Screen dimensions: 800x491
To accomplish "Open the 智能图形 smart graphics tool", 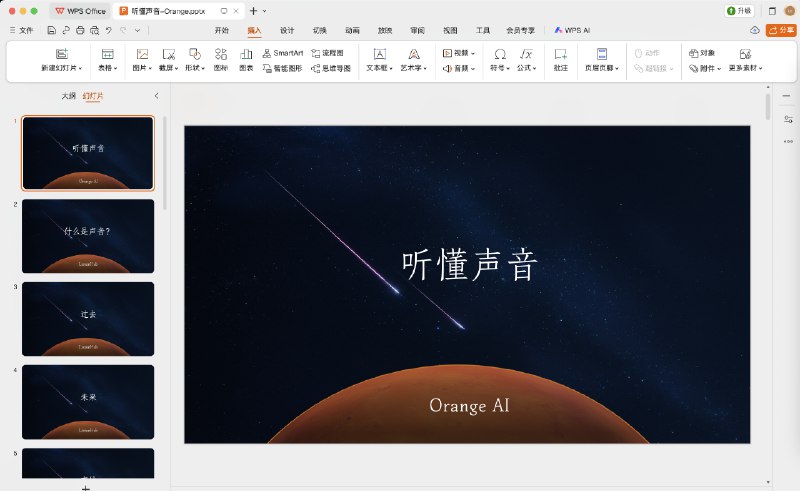I will (283, 68).
